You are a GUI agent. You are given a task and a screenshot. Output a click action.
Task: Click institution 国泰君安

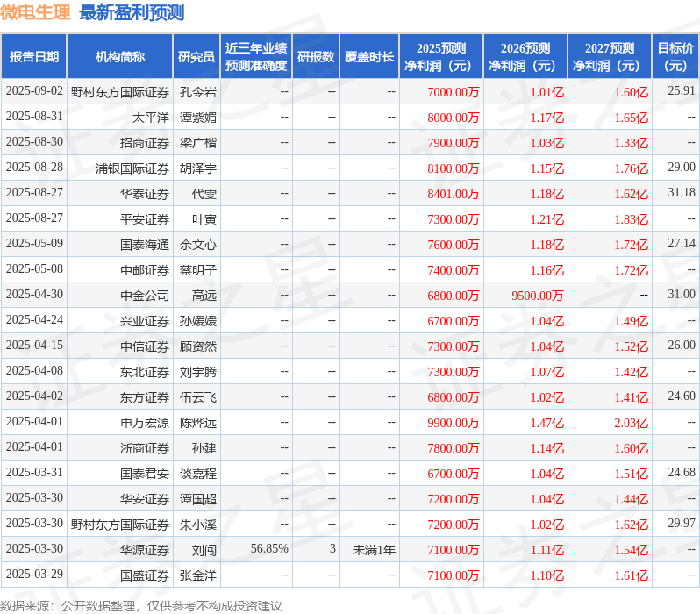coord(145,475)
